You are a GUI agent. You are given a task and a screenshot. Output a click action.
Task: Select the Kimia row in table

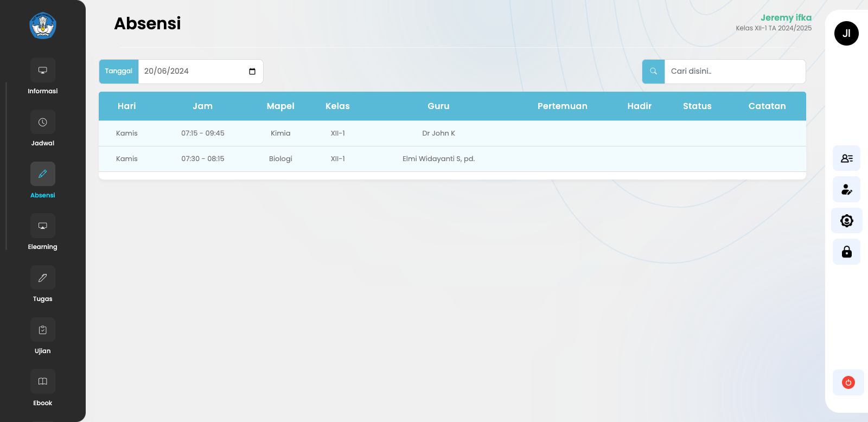pyautogui.click(x=280, y=133)
